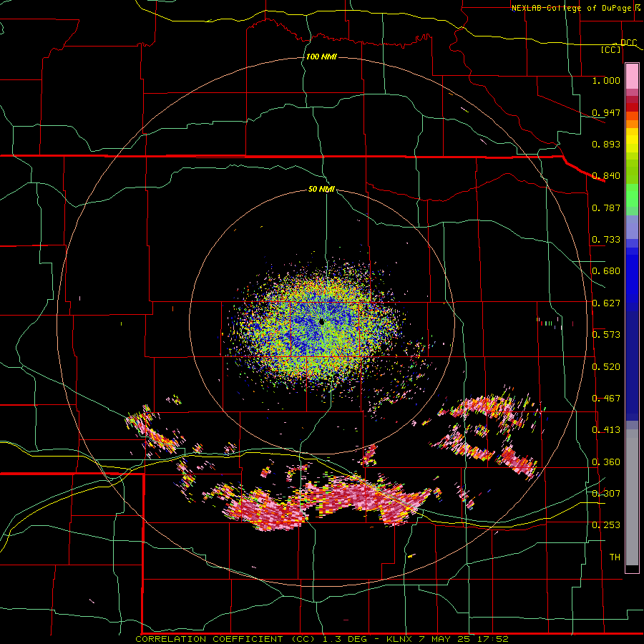Select the 0.520 color scale value
Screen dimensions: 644x644
tap(606, 367)
